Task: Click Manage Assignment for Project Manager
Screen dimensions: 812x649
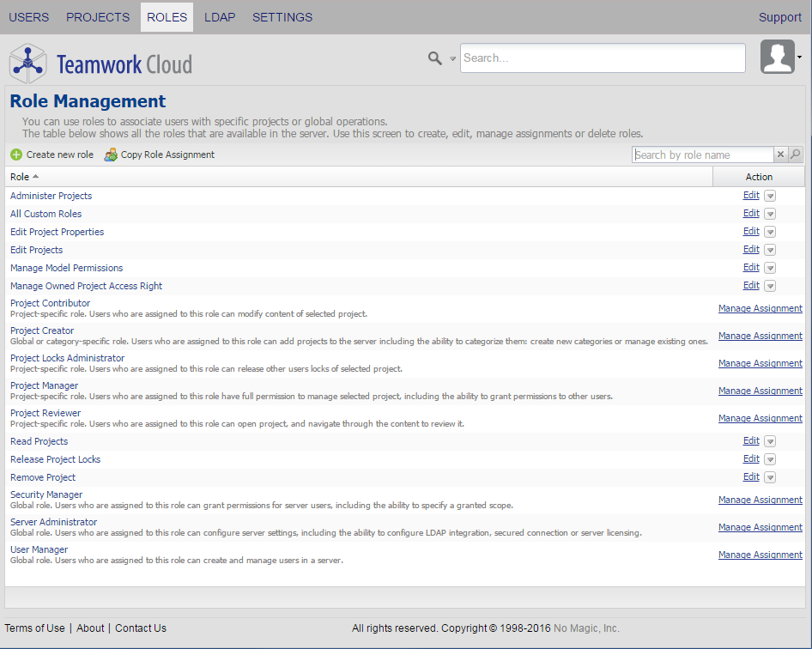Action: 760,391
